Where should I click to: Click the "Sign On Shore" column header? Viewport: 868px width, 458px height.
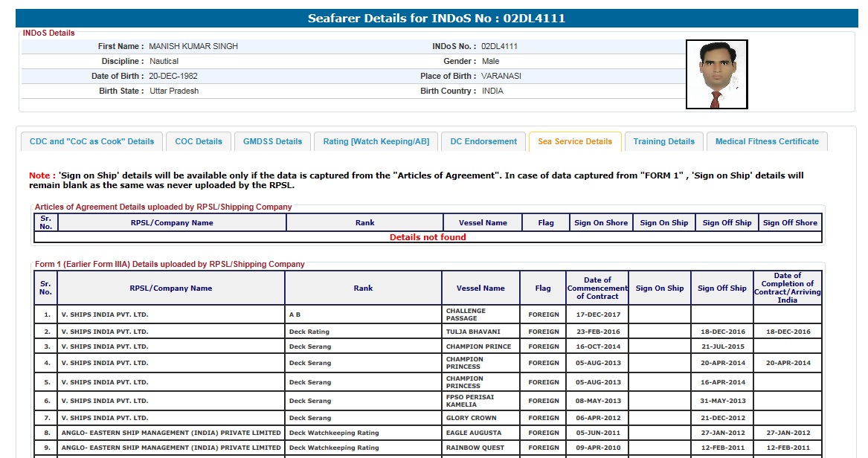(600, 222)
